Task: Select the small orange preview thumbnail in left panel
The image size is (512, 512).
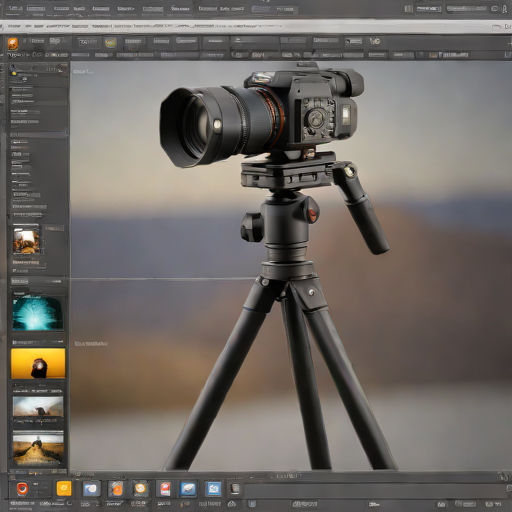Action: (x=26, y=240)
